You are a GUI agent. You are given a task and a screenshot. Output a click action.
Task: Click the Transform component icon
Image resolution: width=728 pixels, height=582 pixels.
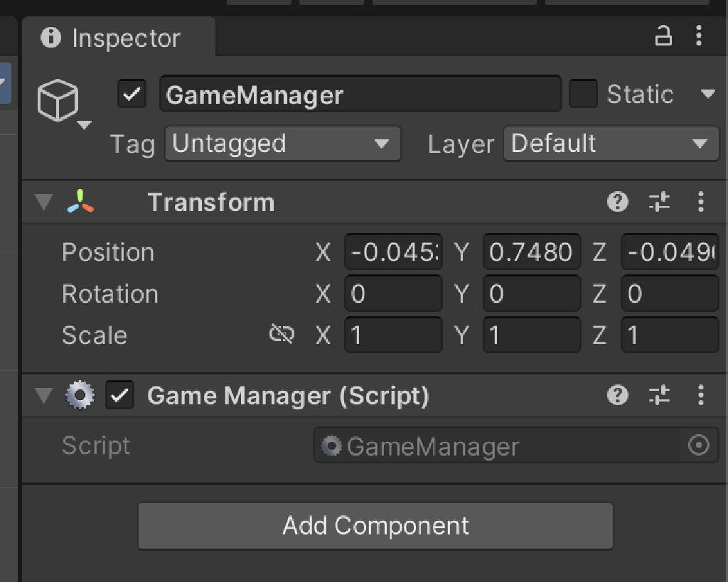point(80,202)
